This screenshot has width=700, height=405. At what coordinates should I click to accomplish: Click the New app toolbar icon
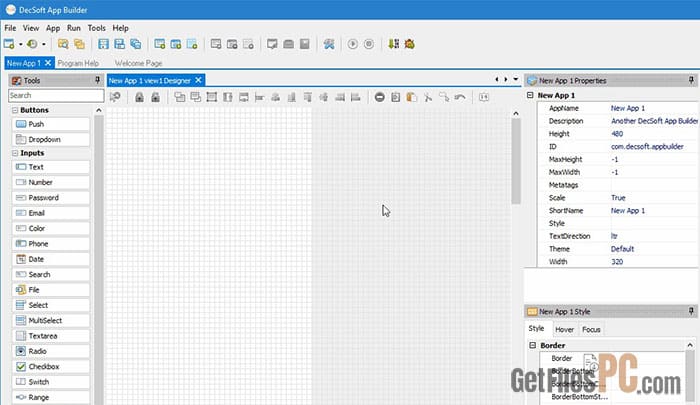9,44
